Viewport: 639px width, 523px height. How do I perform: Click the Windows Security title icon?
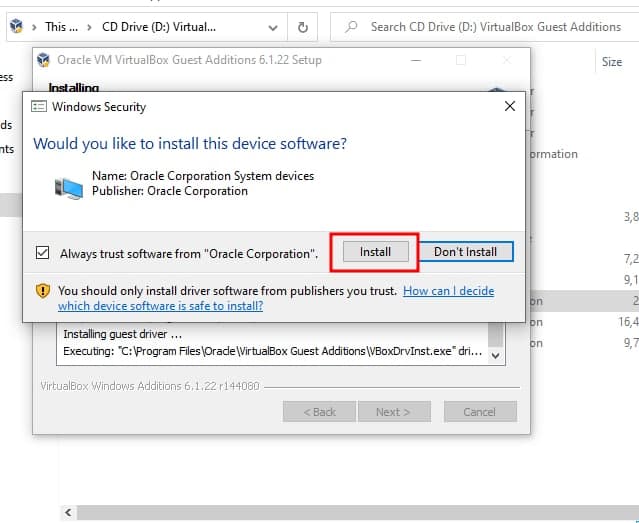pos(39,106)
